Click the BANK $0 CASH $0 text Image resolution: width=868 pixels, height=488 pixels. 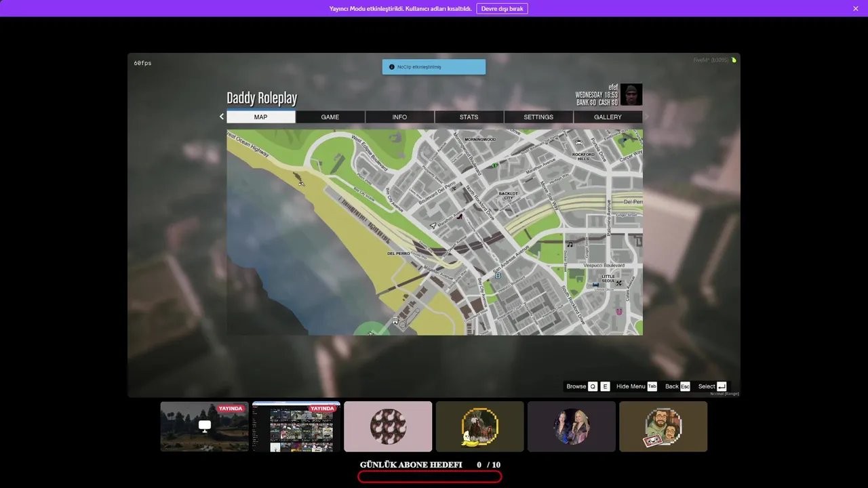tap(597, 102)
